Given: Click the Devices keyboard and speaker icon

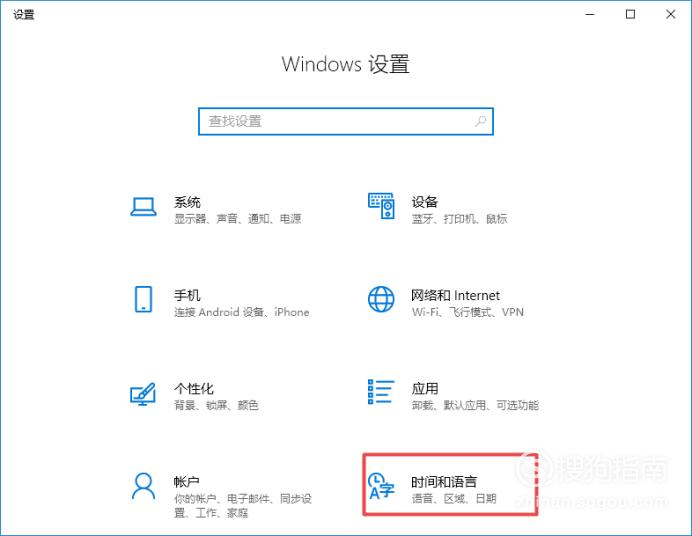Looking at the screenshot, I should (x=381, y=206).
